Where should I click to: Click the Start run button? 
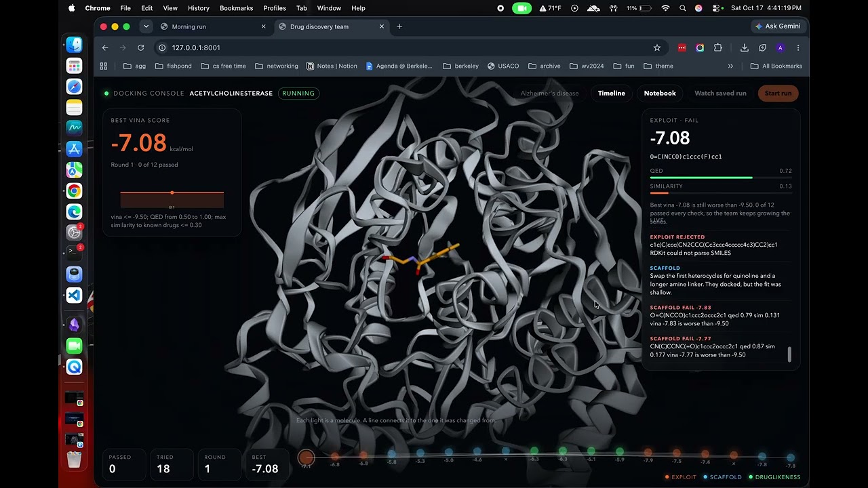(778, 93)
